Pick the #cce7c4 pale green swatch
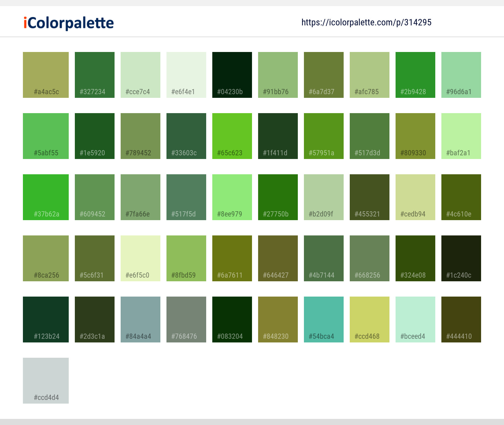 point(141,75)
